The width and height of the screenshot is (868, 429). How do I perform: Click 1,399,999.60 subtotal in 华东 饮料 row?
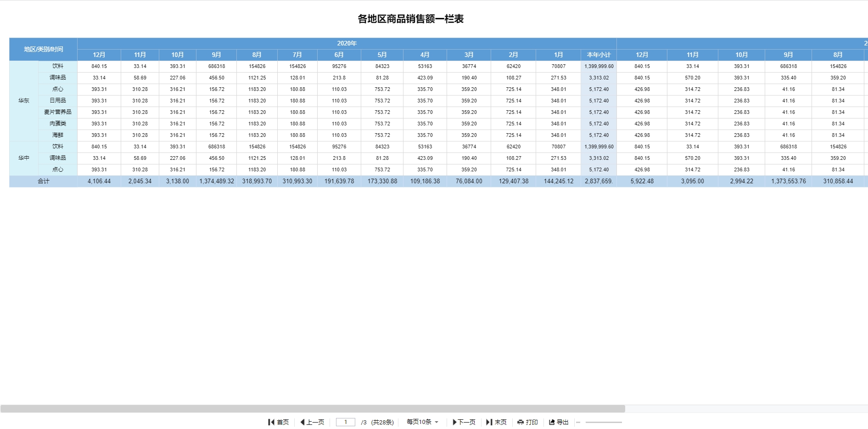point(599,66)
